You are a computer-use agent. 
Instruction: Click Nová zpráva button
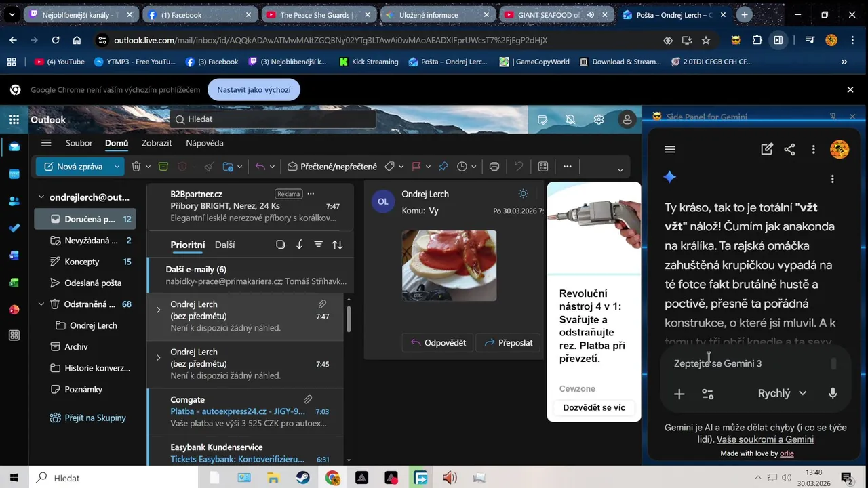click(73, 167)
